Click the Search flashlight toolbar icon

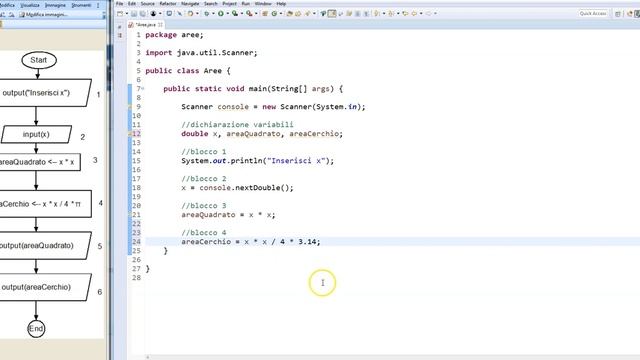click(307, 13)
